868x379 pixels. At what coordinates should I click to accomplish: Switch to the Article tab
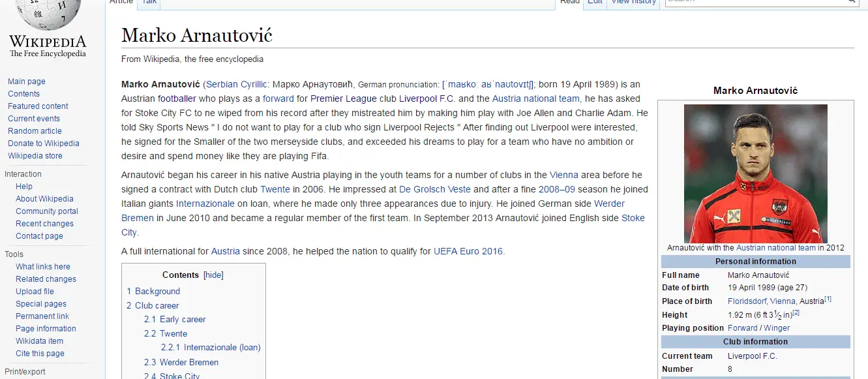121,3
